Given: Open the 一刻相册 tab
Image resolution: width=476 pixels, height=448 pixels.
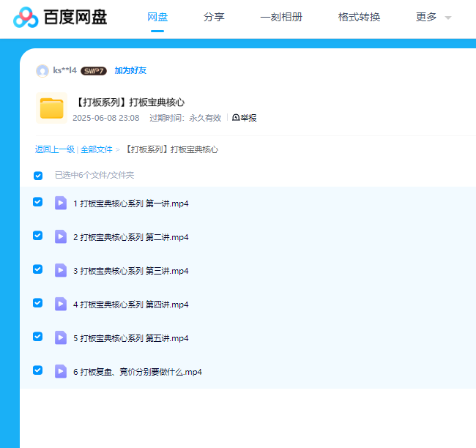Looking at the screenshot, I should (281, 17).
